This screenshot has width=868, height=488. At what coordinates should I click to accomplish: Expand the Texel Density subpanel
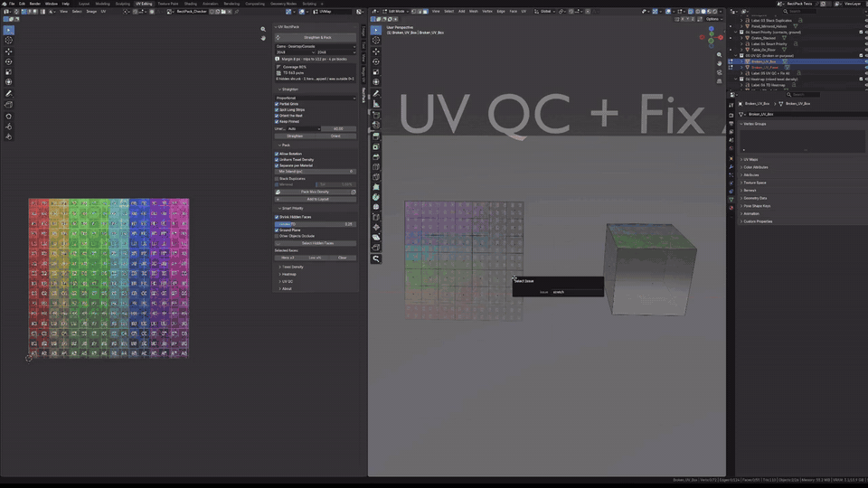pyautogui.click(x=292, y=267)
